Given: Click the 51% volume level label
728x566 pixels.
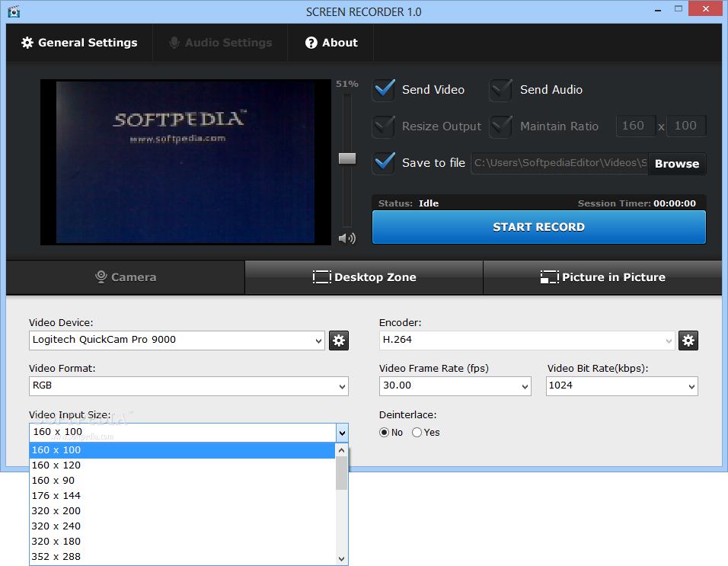Looking at the screenshot, I should [x=347, y=84].
